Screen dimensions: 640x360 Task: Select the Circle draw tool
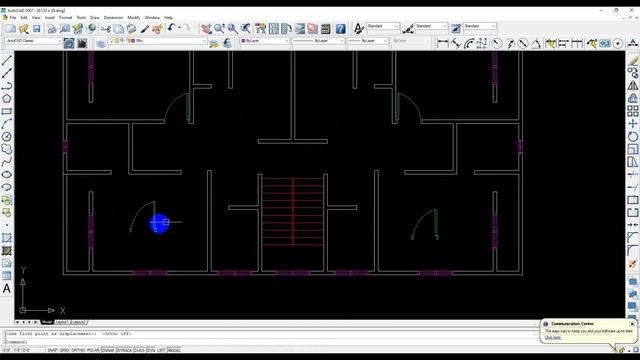[7, 136]
